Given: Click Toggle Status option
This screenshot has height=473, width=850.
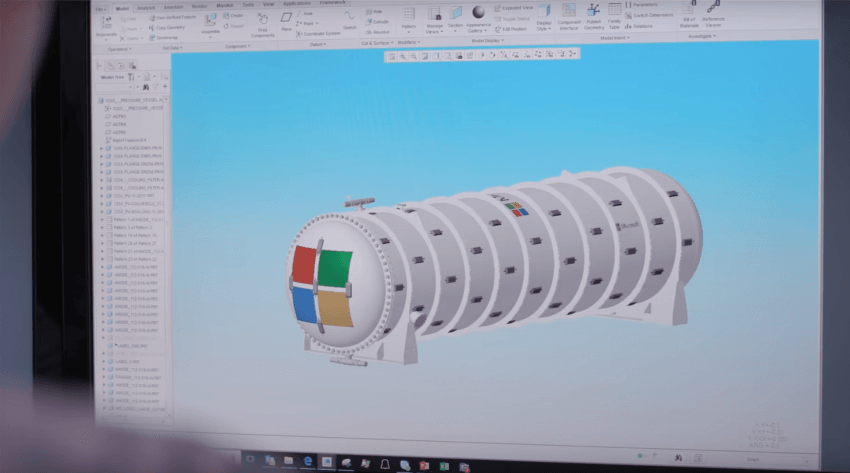Looking at the screenshot, I should 512,19.
